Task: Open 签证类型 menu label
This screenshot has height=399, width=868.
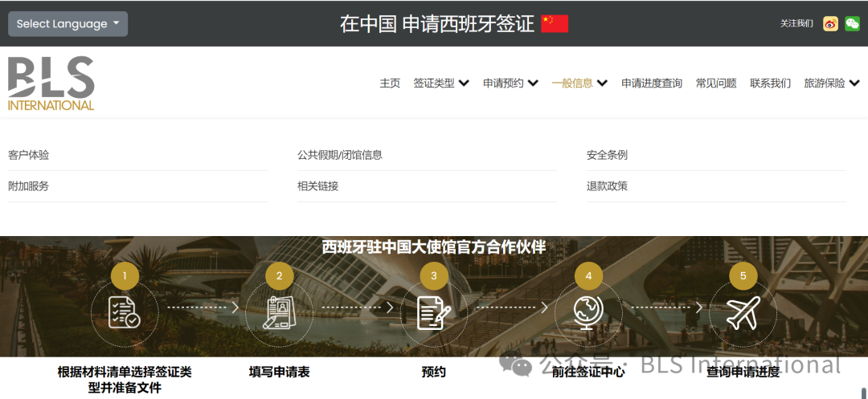Action: coord(434,83)
